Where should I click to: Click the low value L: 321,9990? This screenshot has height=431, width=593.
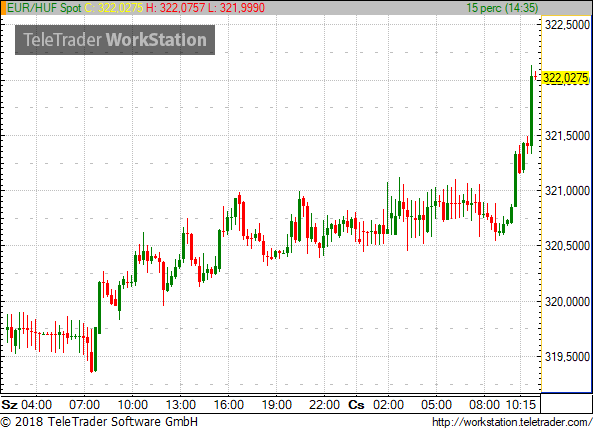[236, 8]
